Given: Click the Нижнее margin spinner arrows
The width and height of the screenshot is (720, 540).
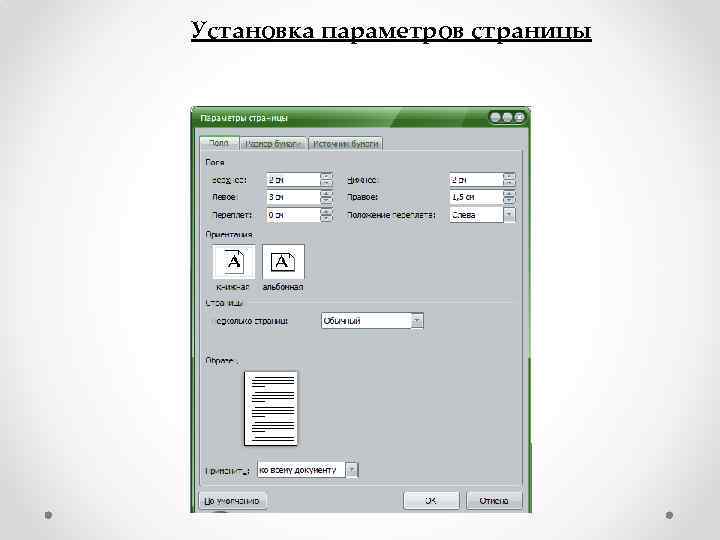Looking at the screenshot, I should coord(509,180).
